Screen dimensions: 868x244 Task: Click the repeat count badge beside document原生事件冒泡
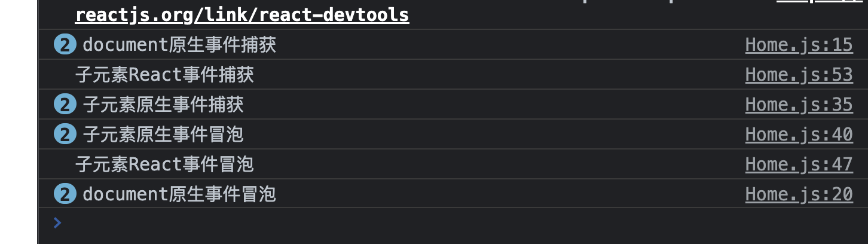pyautogui.click(x=65, y=194)
